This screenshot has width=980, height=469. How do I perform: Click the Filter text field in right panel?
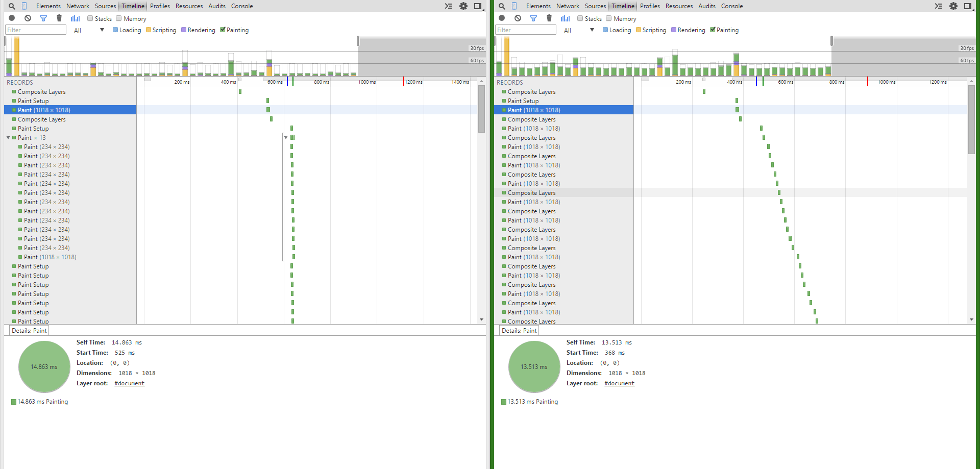[x=525, y=30]
